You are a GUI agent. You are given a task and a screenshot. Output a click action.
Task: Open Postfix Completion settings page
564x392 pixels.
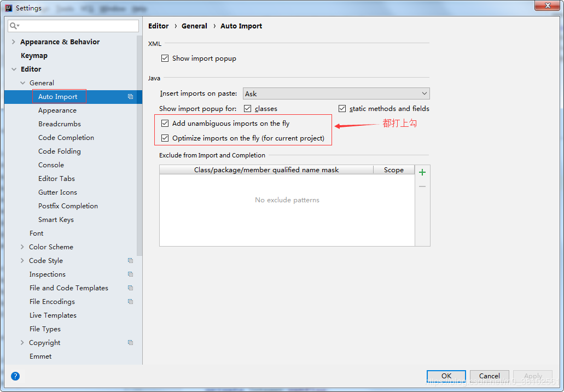pyautogui.click(x=68, y=206)
